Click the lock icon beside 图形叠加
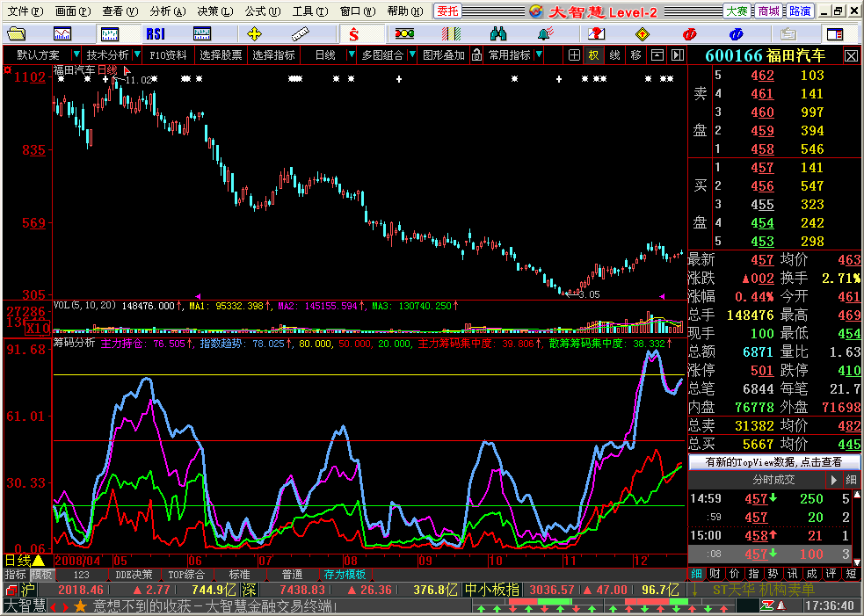 pyautogui.click(x=476, y=55)
